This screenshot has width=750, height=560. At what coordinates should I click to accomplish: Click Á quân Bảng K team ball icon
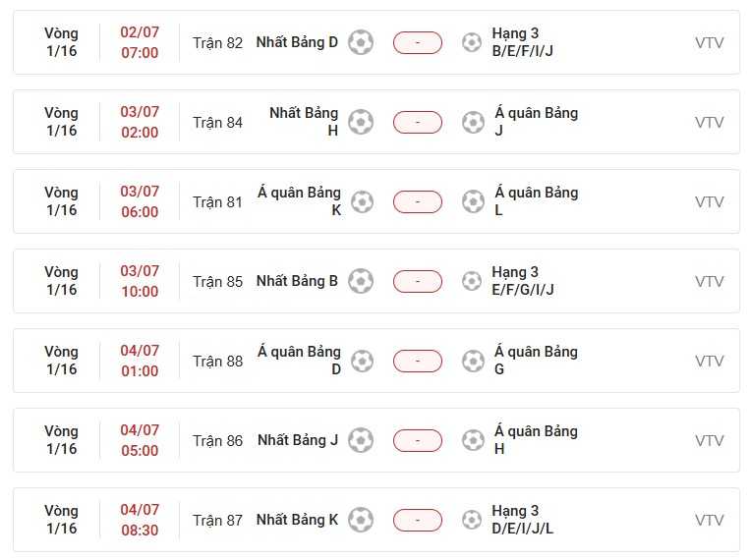[362, 201]
